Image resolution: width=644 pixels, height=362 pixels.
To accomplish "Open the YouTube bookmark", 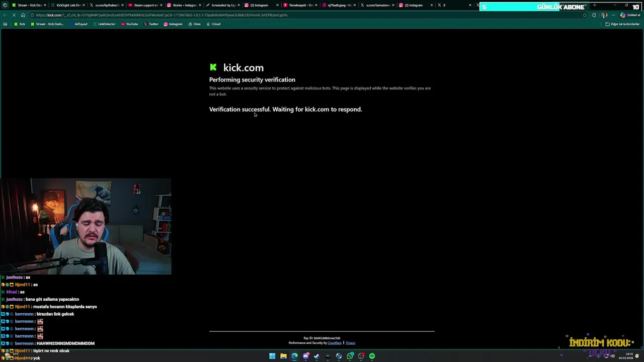I will [x=130, y=24].
